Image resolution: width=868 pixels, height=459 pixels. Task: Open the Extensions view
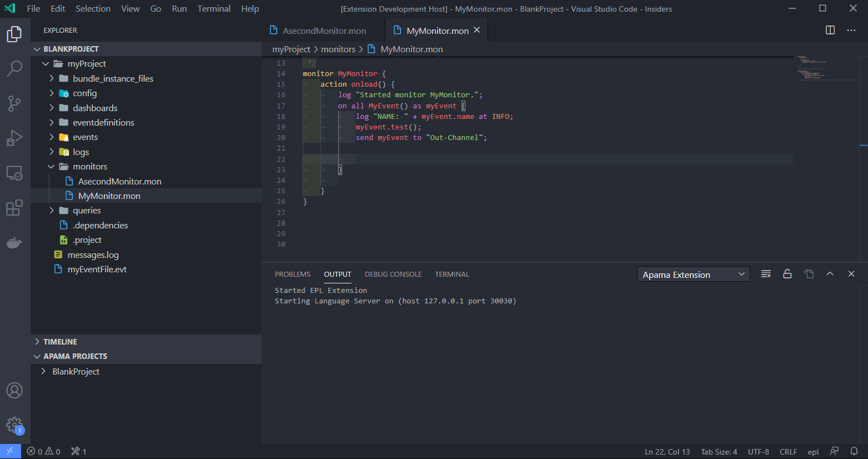tap(14, 208)
